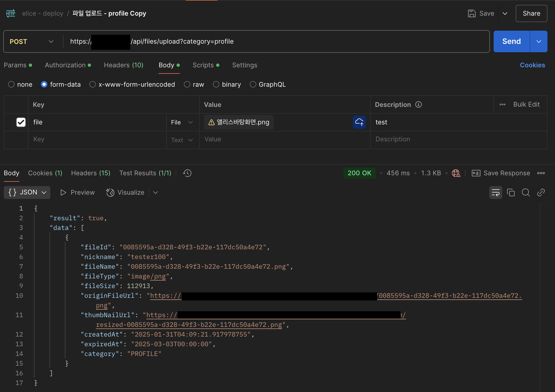The image size is (555, 392).
Task: Select the raw body type radio
Action: pos(187,85)
